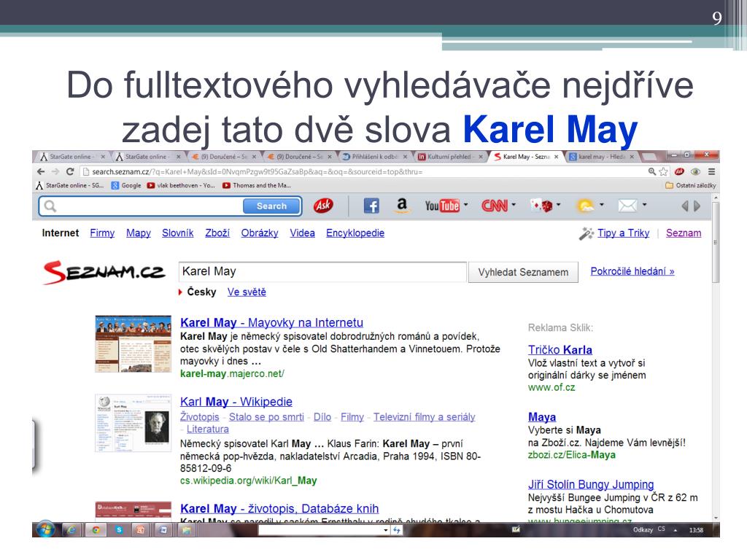Click the red Ask extension icon beside the bookmark star
This screenshot has width=747, height=560.
(679, 171)
